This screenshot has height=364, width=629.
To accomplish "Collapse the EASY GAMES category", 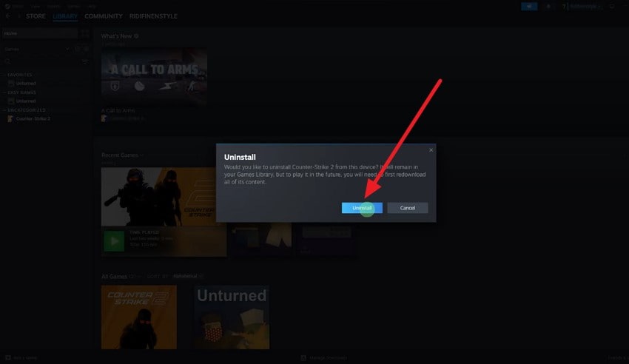I will tap(20, 92).
